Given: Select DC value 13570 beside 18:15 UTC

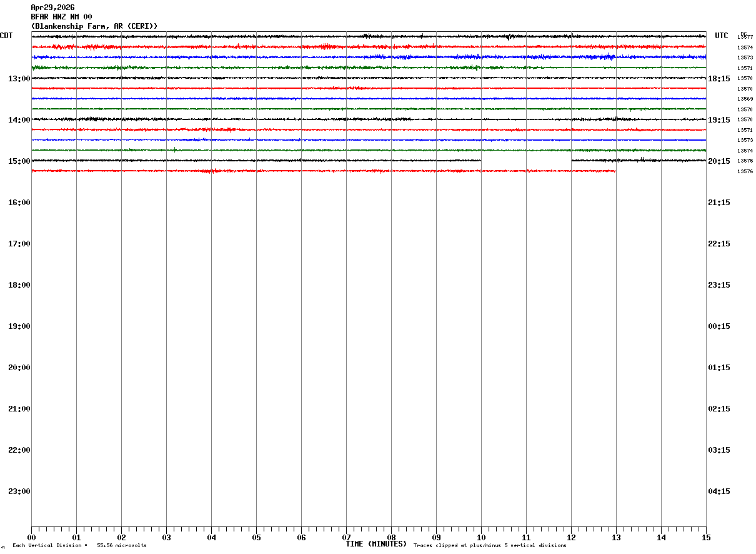Looking at the screenshot, I should [745, 79].
